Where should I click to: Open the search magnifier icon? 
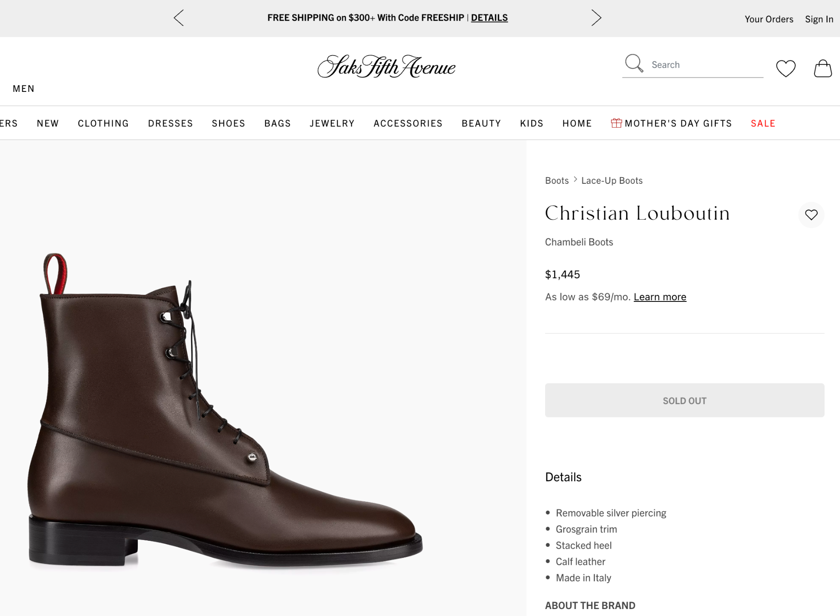tap(633, 64)
